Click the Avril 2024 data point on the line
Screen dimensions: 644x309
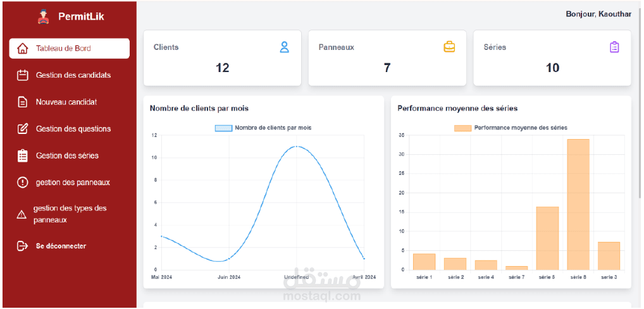coord(364,258)
